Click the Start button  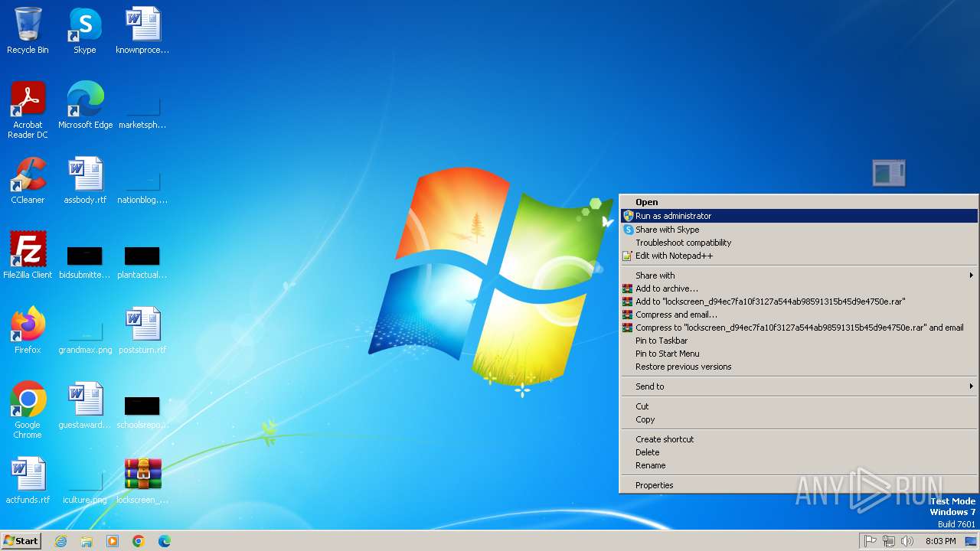[21, 541]
